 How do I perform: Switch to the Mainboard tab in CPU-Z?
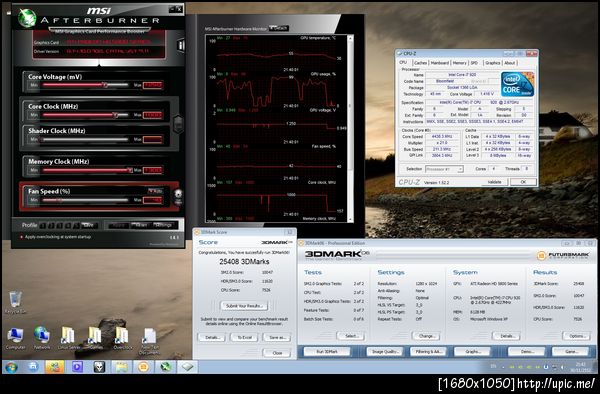point(440,63)
